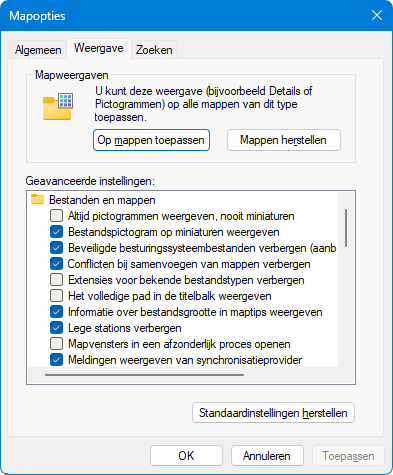Check Mapvensters in een afzonderlijk proces openen
The height and width of the screenshot is (475, 393).
tap(57, 344)
